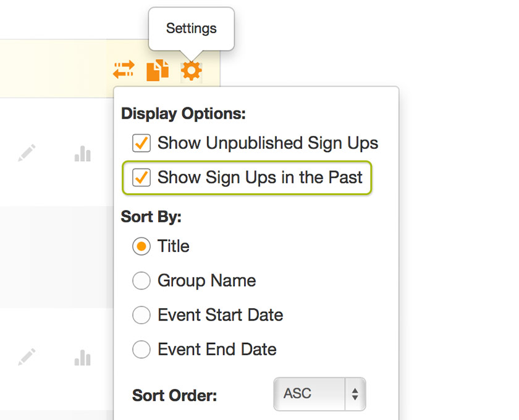This screenshot has height=420, width=519.
Task: Select Event End Date sorting
Action: [141, 350]
